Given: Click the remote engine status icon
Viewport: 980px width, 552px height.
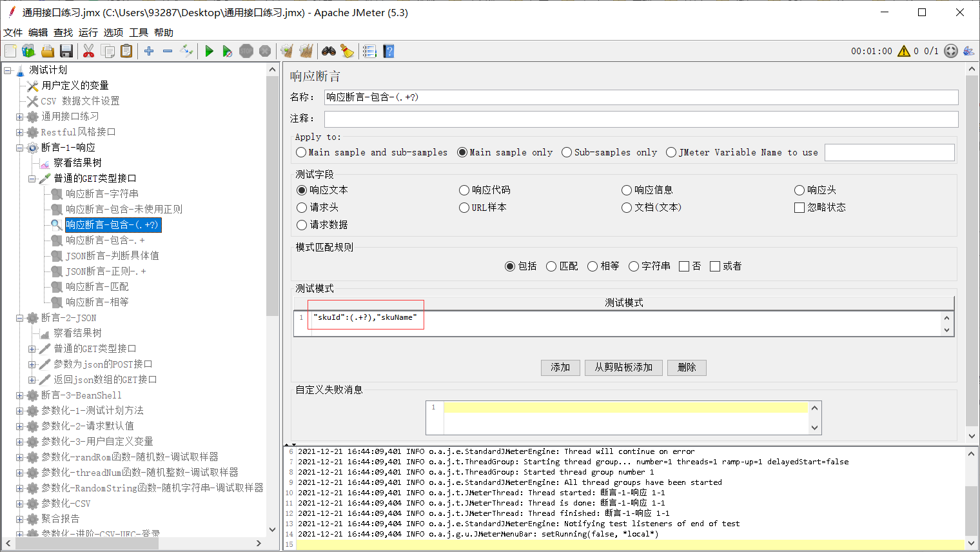Looking at the screenshot, I should [951, 51].
